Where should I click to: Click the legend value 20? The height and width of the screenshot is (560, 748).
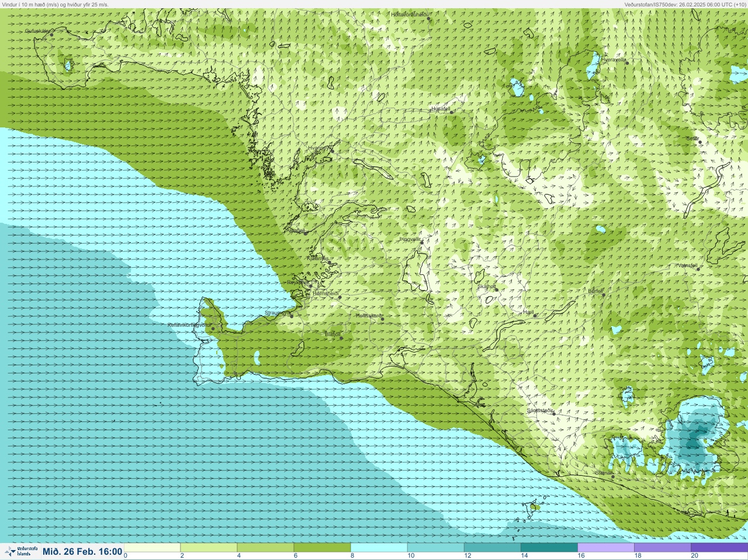tap(694, 556)
